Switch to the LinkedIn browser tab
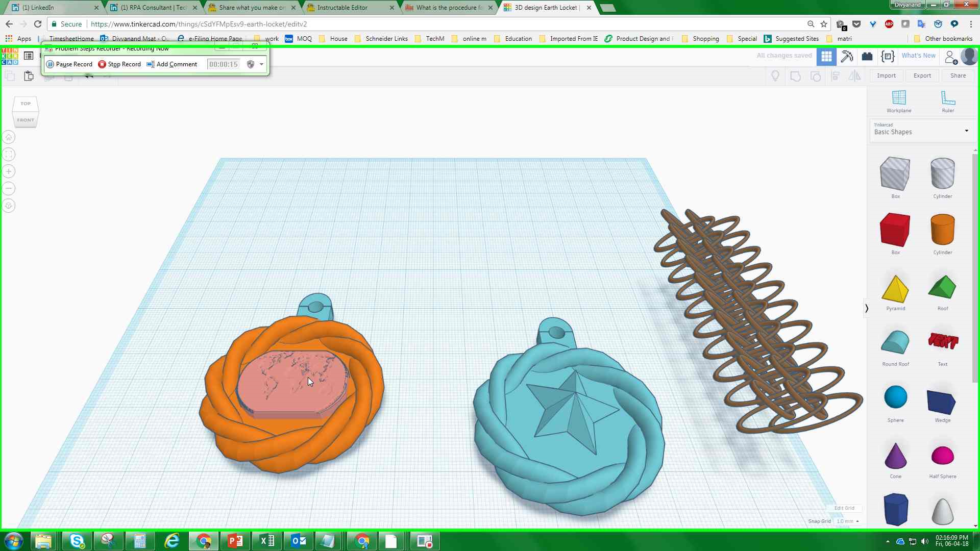The width and height of the screenshot is (980, 551). [51, 8]
